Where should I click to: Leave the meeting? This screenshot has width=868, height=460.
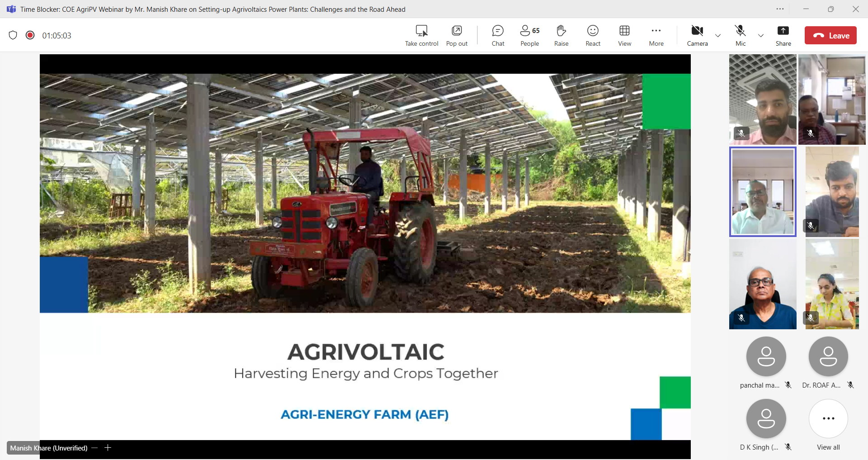tap(830, 35)
